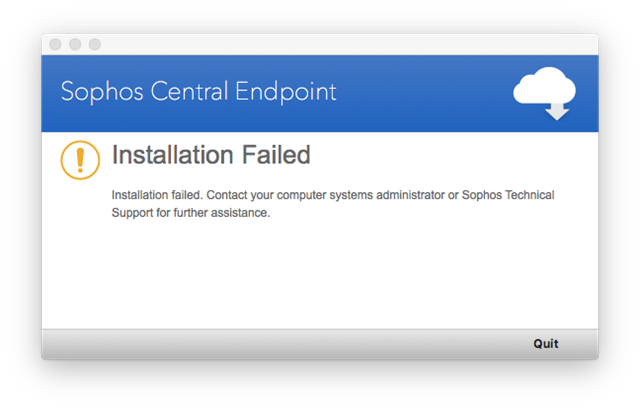Viewport: 640px width, 409px height.
Task: Click the Quit button
Action: (545, 344)
